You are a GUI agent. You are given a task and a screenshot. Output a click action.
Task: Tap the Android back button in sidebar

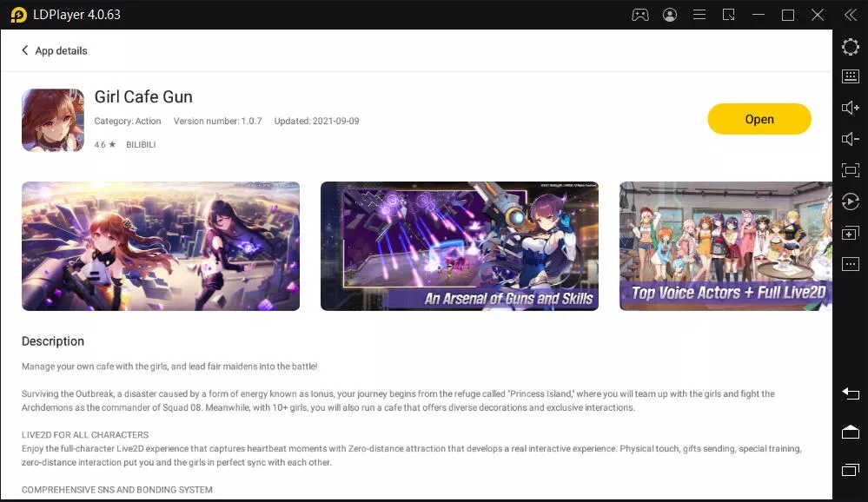click(x=851, y=393)
